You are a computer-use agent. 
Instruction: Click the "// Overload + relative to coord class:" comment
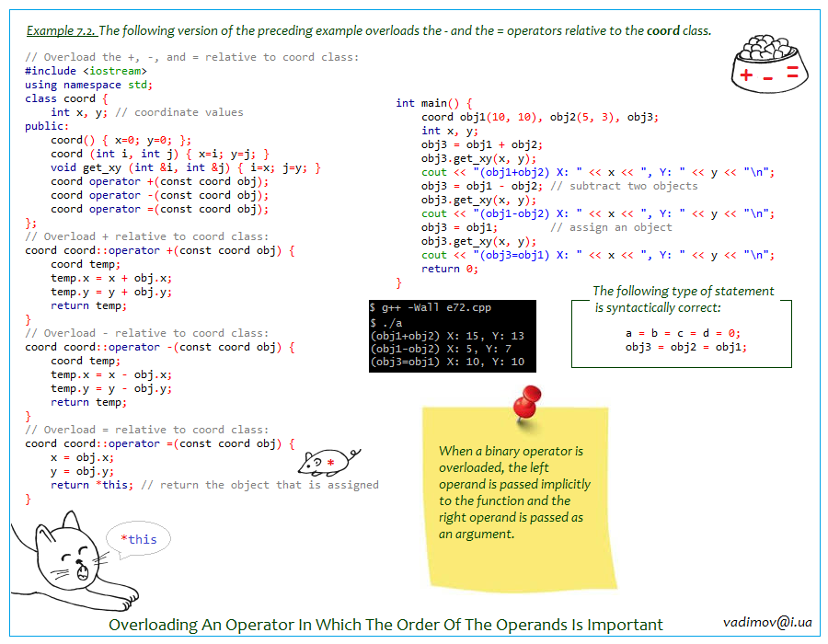tap(147, 236)
